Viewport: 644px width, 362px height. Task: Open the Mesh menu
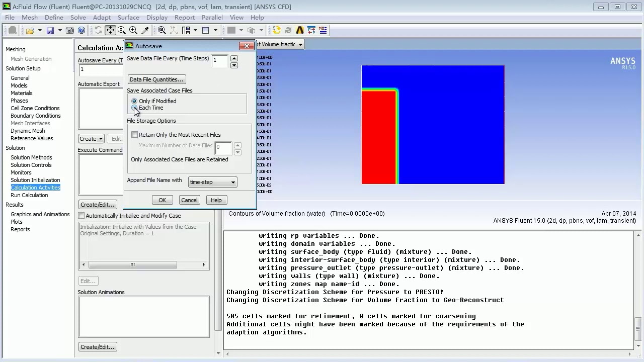point(30,17)
